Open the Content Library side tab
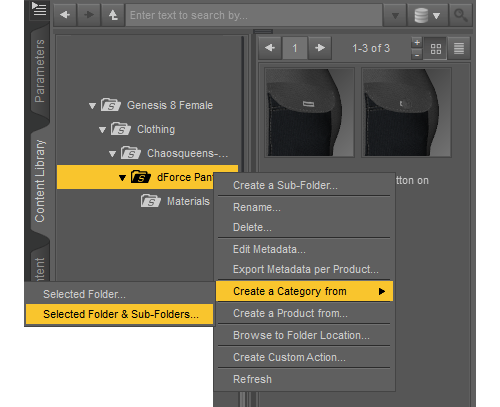Screen dimensions: 500x407 (x=40, y=181)
